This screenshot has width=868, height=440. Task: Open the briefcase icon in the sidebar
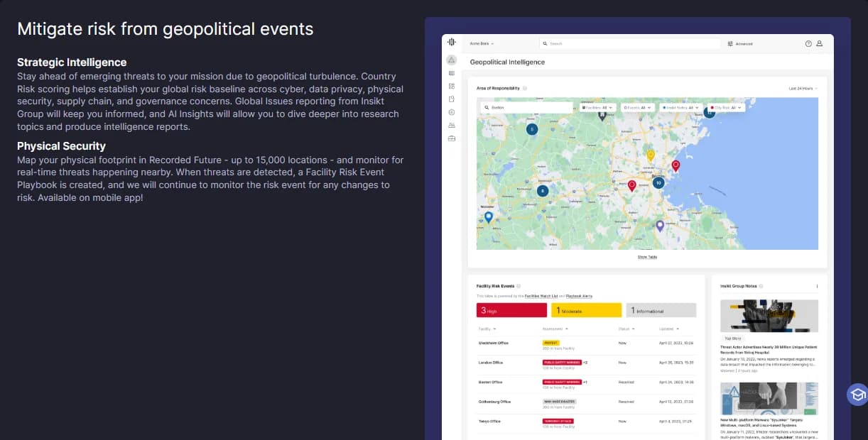[451, 138]
